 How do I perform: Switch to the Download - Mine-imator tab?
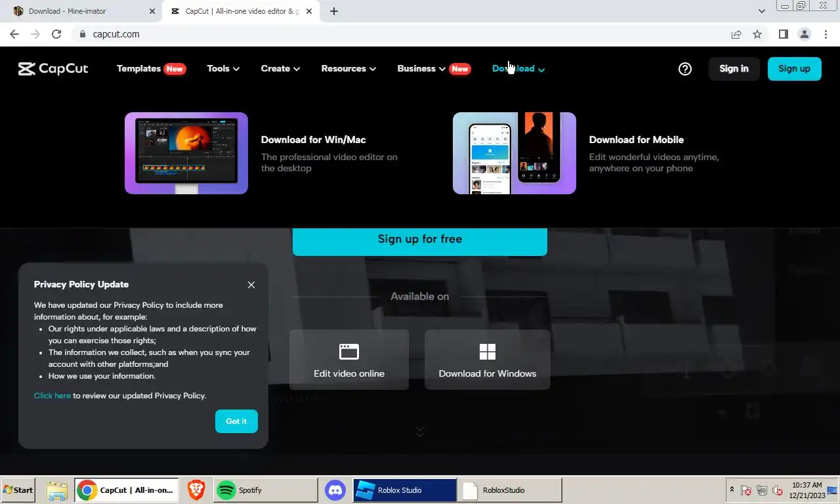(81, 11)
